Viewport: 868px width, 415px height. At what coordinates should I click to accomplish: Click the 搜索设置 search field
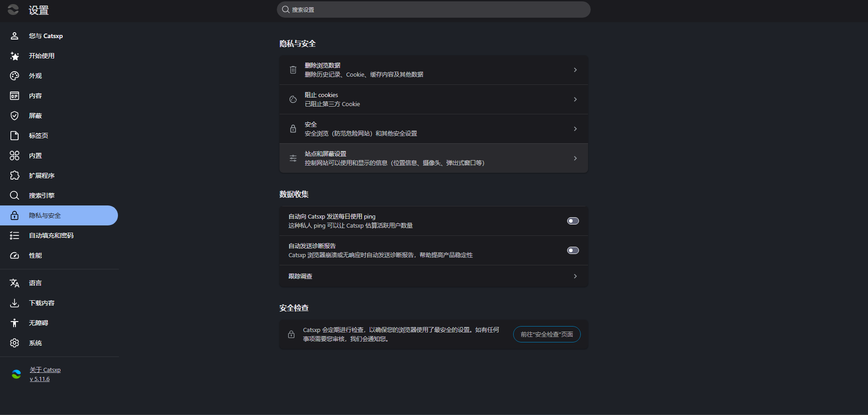pos(433,9)
